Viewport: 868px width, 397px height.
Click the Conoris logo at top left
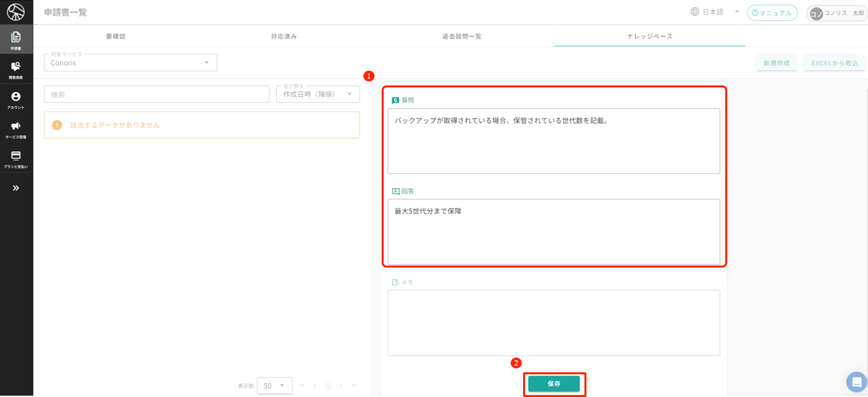coord(16,12)
